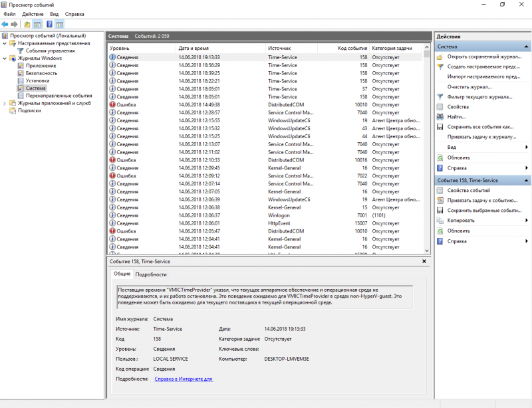Click the show/hide action pane toolbar icon
This screenshot has width=532, height=408.
click(x=59, y=25)
